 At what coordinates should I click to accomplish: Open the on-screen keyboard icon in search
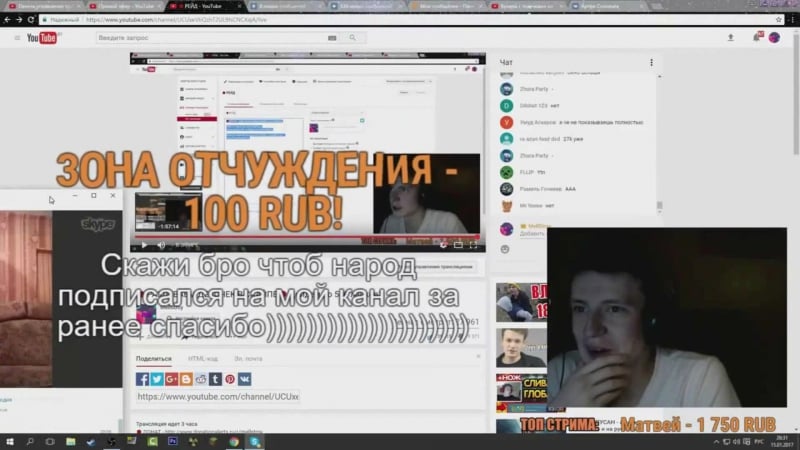coord(332,38)
